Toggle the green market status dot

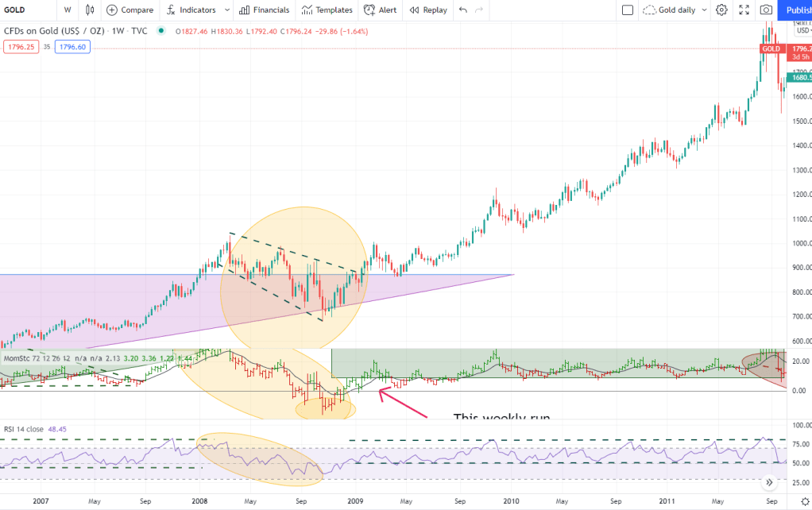pyautogui.click(x=161, y=31)
